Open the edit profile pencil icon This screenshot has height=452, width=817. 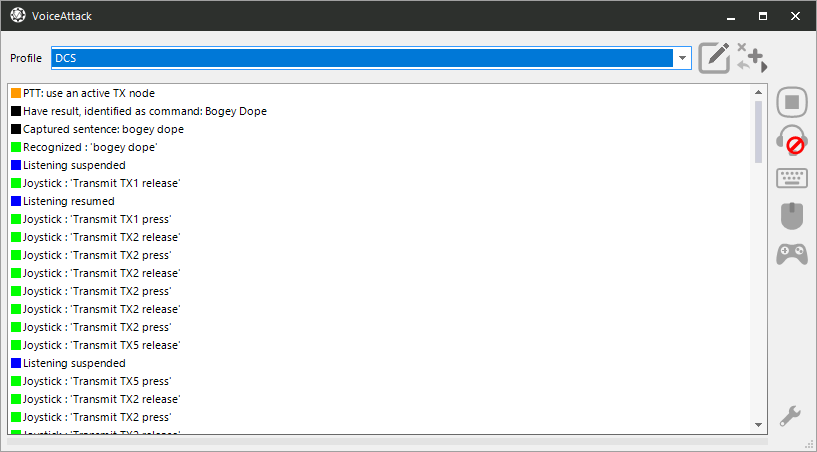point(714,58)
